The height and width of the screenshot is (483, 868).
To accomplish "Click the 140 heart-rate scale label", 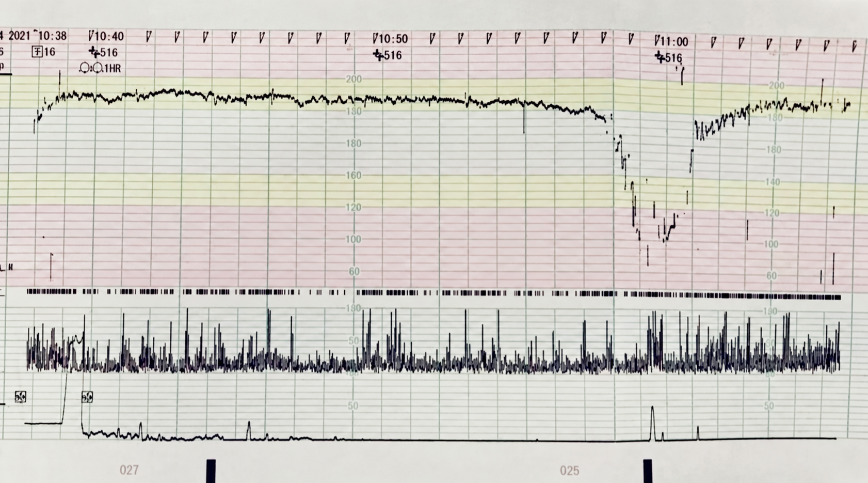I will [x=773, y=182].
